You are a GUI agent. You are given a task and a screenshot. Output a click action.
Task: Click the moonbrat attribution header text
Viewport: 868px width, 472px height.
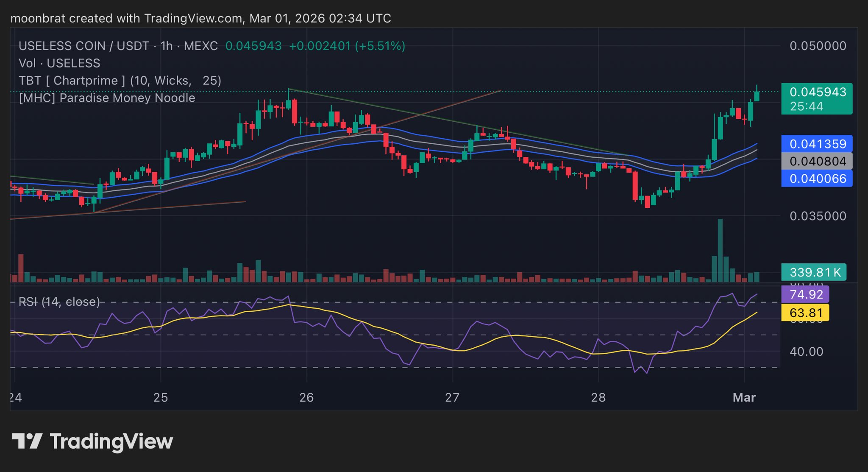click(x=200, y=18)
